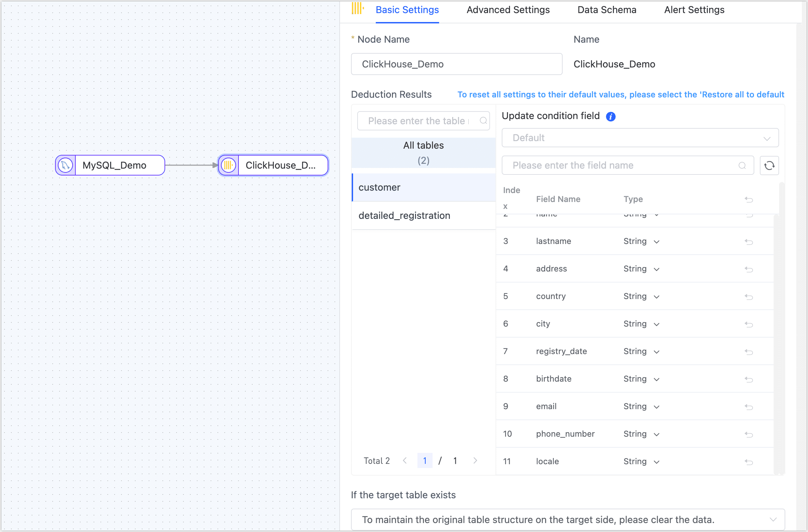808x532 pixels.
Task: Click the info icon next to Update condition field
Action: coord(611,117)
